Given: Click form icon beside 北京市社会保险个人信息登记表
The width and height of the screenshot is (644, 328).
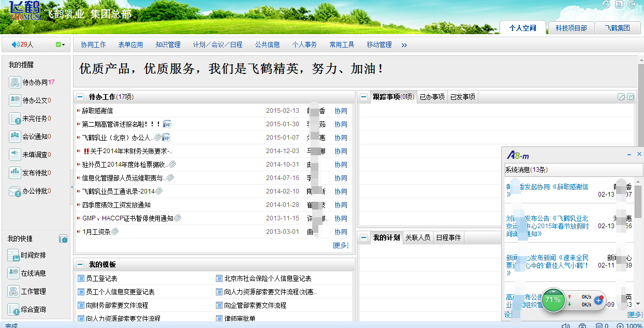Looking at the screenshot, I should [x=219, y=278].
